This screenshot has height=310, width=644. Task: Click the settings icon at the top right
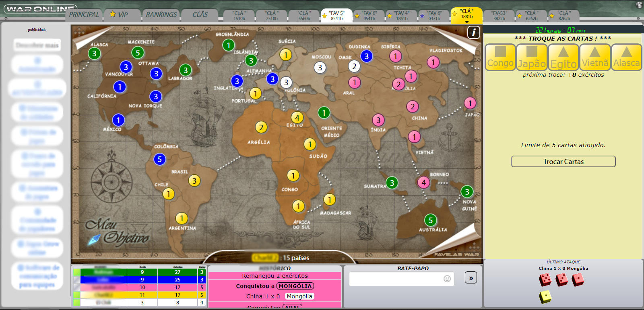(x=639, y=5)
